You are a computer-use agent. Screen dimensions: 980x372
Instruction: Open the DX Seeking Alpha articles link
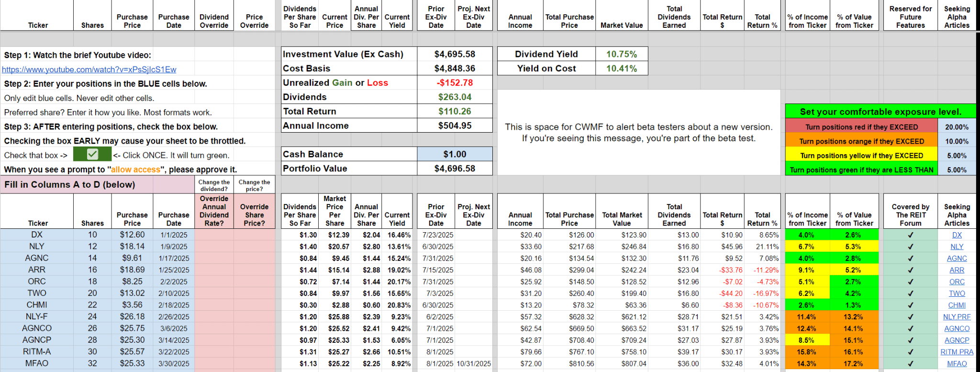coord(957,235)
